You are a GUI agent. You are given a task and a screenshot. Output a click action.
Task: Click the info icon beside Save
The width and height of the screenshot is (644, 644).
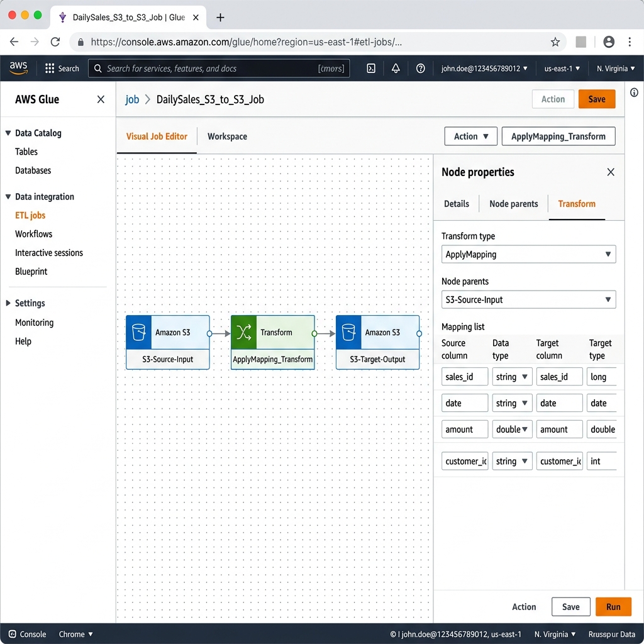pos(634,92)
